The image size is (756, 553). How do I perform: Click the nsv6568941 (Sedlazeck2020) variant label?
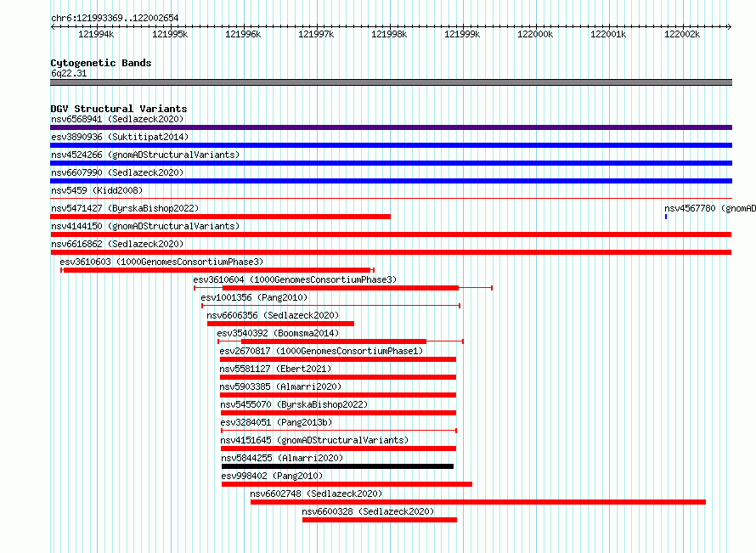(x=117, y=119)
